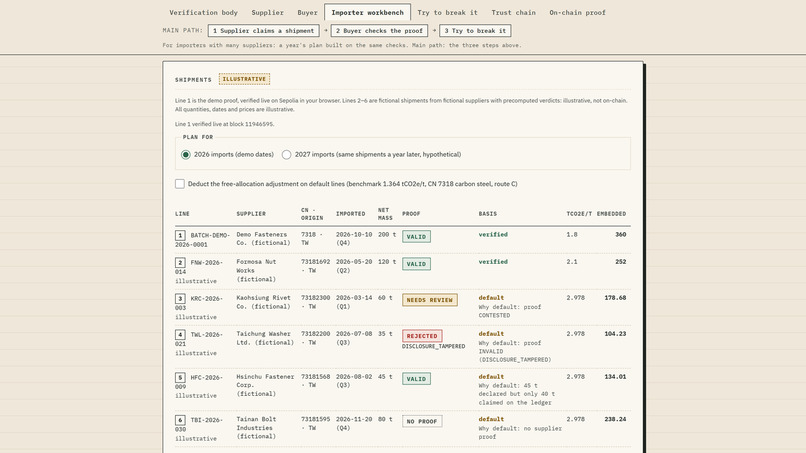
Task: Click line number 5 box for HFC-2026-009
Action: pyautogui.click(x=180, y=377)
